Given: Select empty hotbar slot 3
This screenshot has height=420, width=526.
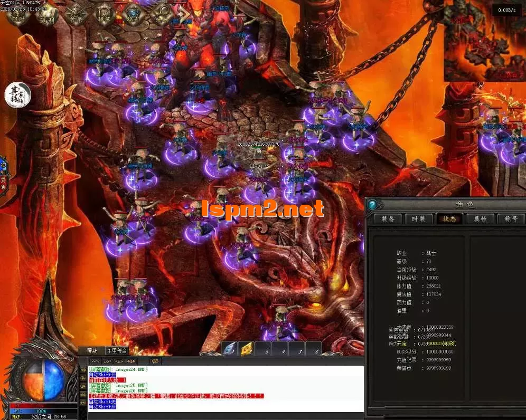Looking at the screenshot, I should click(x=264, y=349).
